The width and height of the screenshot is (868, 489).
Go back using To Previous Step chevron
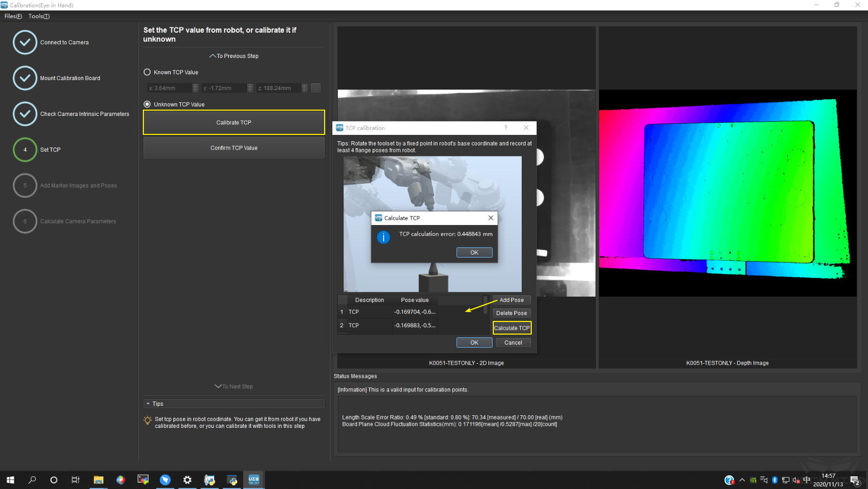coord(212,56)
